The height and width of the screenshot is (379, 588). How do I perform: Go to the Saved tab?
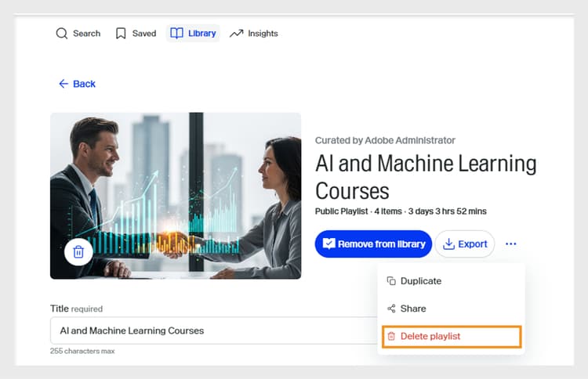pyautogui.click(x=136, y=34)
